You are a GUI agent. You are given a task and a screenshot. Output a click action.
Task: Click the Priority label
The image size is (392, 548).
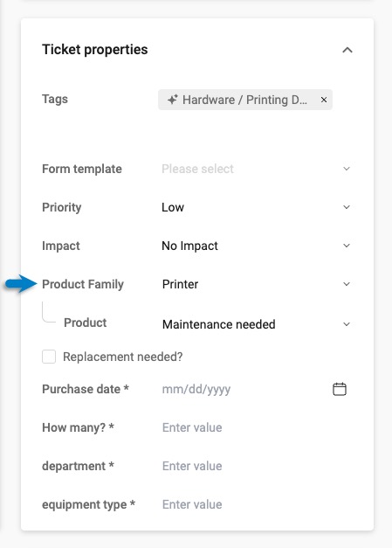pos(62,207)
